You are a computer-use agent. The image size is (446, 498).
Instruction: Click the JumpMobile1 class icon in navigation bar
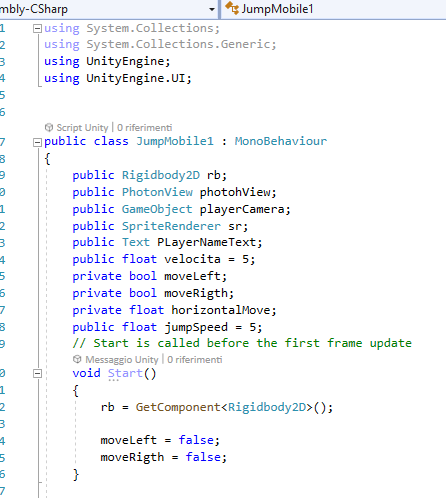click(232, 8)
